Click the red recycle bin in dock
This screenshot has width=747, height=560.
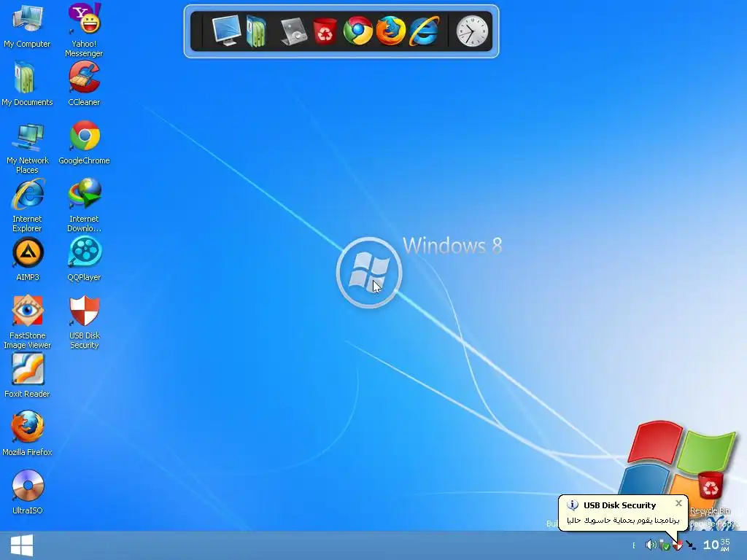[325, 31]
